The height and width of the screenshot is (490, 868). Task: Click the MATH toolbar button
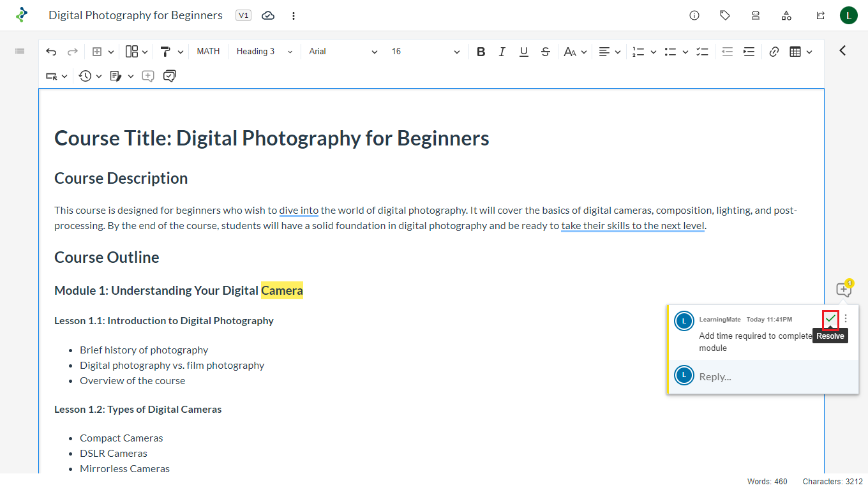point(208,52)
